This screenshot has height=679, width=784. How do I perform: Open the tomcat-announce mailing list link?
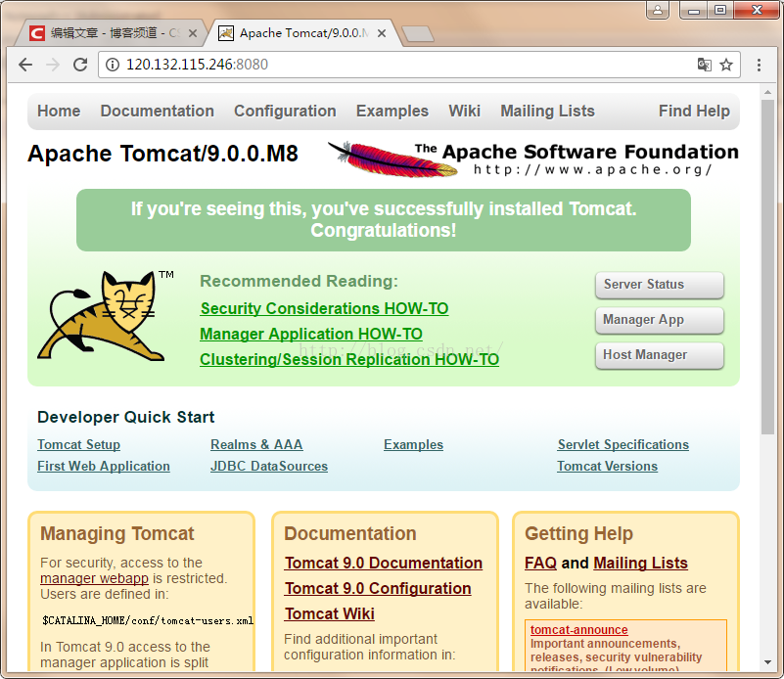tap(579, 630)
